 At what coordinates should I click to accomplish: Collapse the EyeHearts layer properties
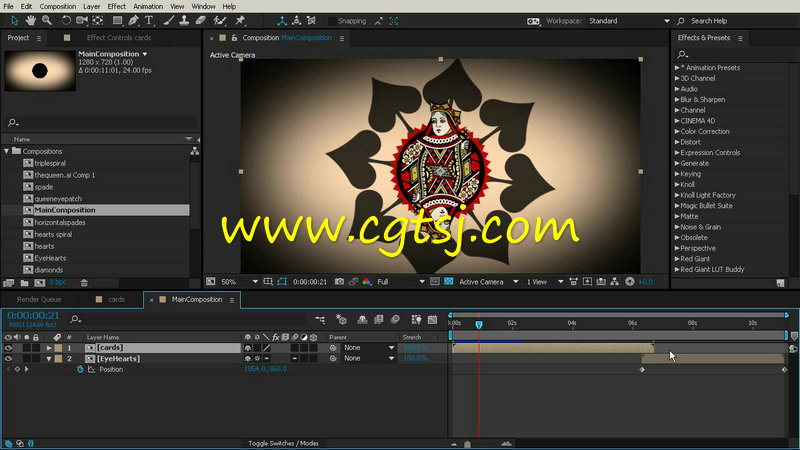49,359
